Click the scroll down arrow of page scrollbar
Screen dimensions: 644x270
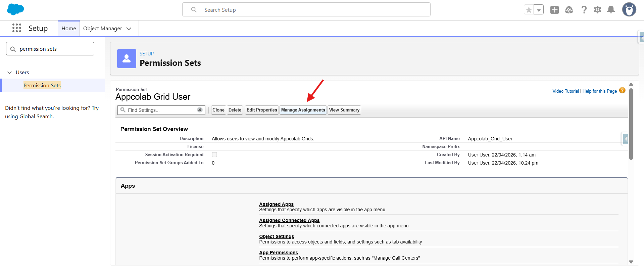tap(631, 262)
